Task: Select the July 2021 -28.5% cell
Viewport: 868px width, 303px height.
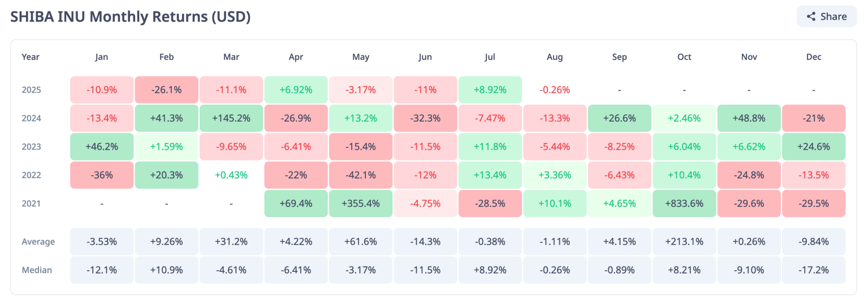Action: (490, 204)
